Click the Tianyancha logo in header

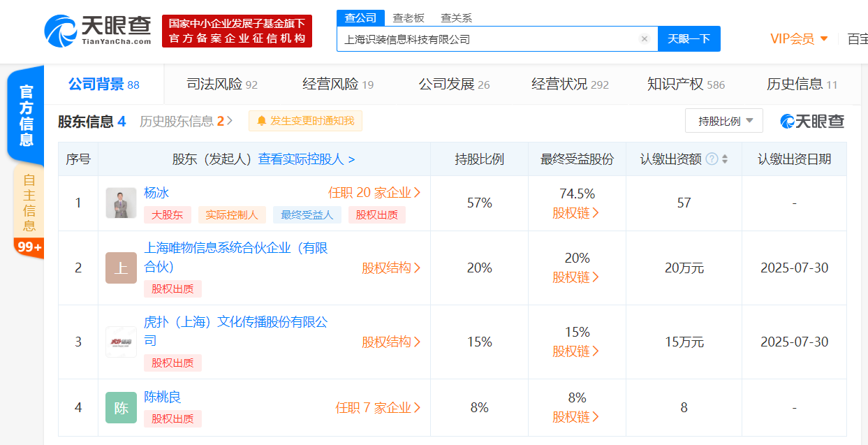98,30
